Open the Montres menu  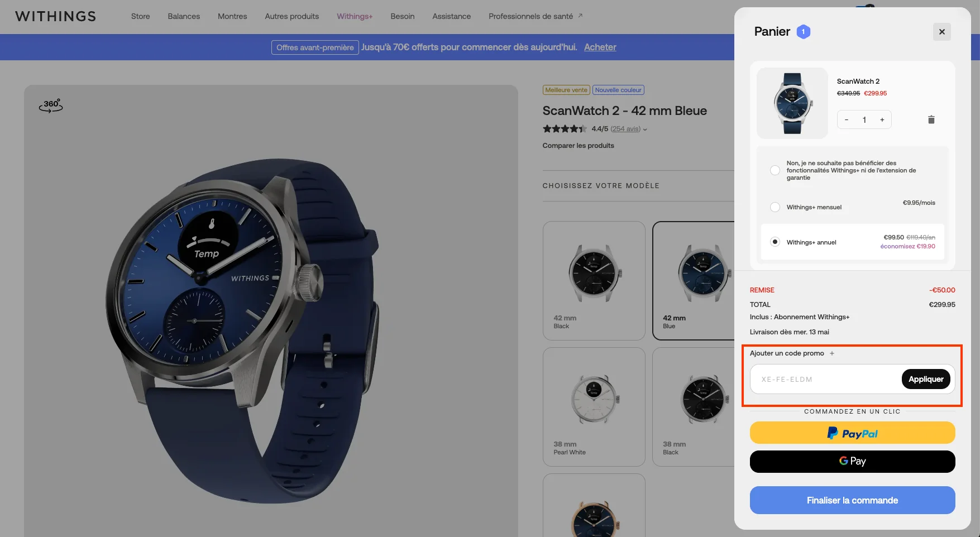(x=232, y=16)
